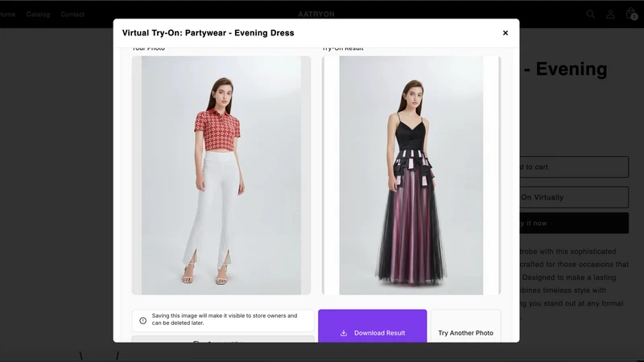The width and height of the screenshot is (644, 362).
Task: Click the dialog title text
Action: click(208, 33)
